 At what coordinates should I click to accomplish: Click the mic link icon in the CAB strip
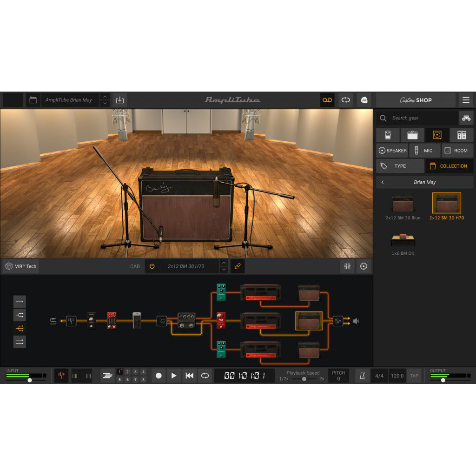pos(238,266)
